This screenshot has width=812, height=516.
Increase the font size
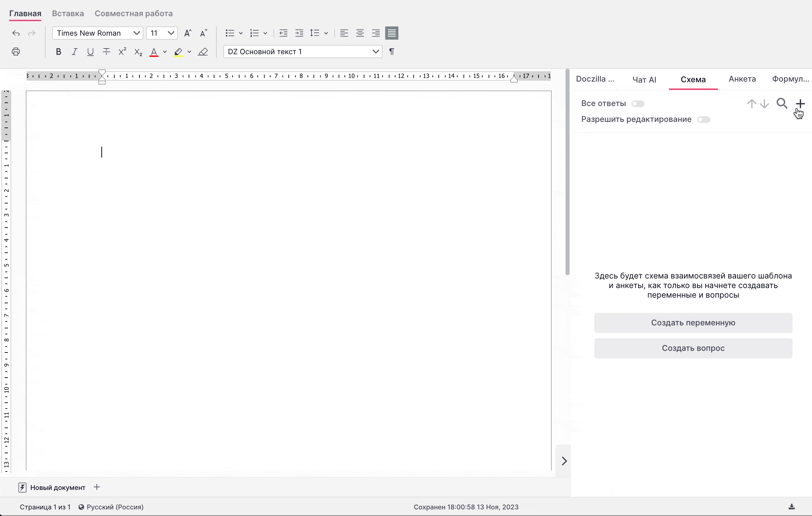188,33
